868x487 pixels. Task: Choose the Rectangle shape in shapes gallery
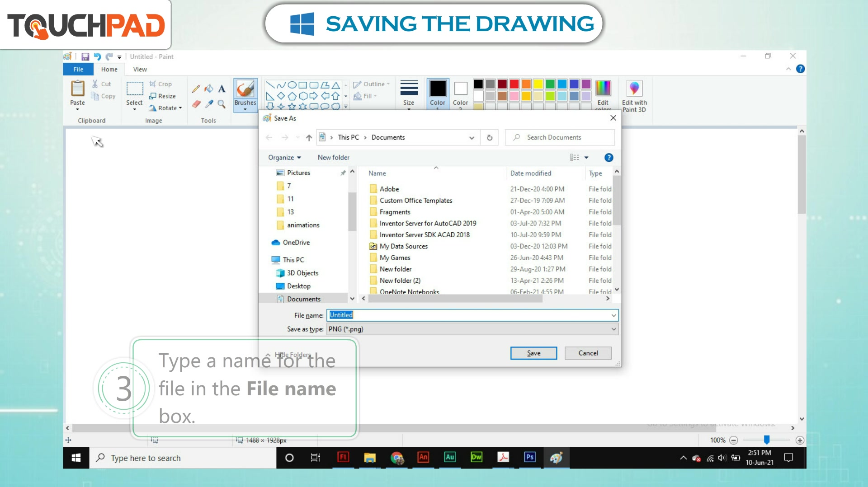tap(303, 85)
